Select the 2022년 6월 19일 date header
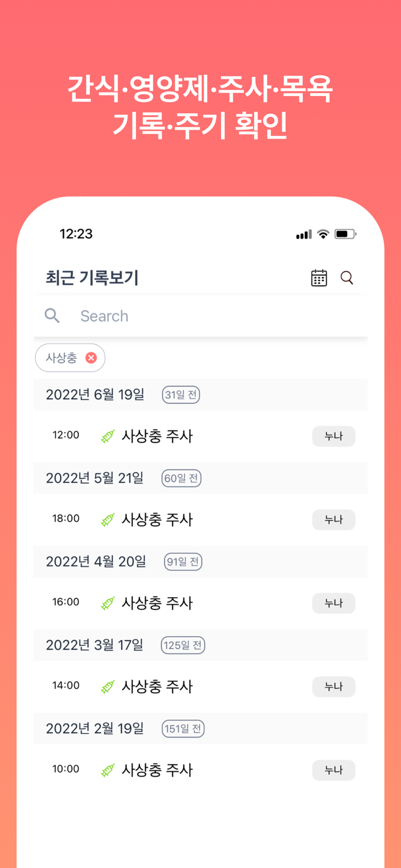 click(x=94, y=395)
